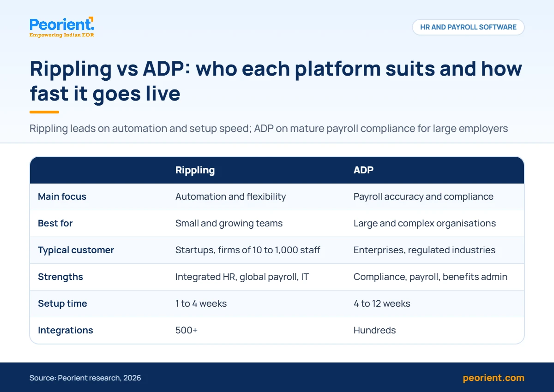Click the '4 to 12 weeks' cell
This screenshot has width=554, height=392.
382,303
